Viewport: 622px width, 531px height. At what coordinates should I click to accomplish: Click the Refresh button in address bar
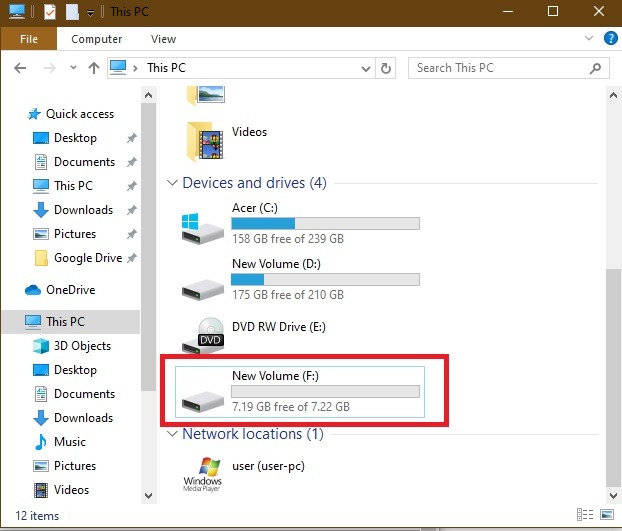click(386, 68)
